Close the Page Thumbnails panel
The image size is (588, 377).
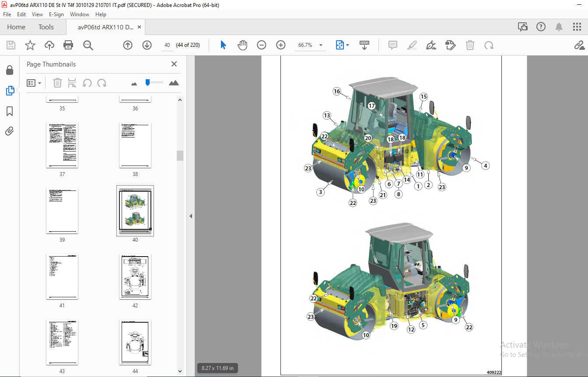pos(174,64)
